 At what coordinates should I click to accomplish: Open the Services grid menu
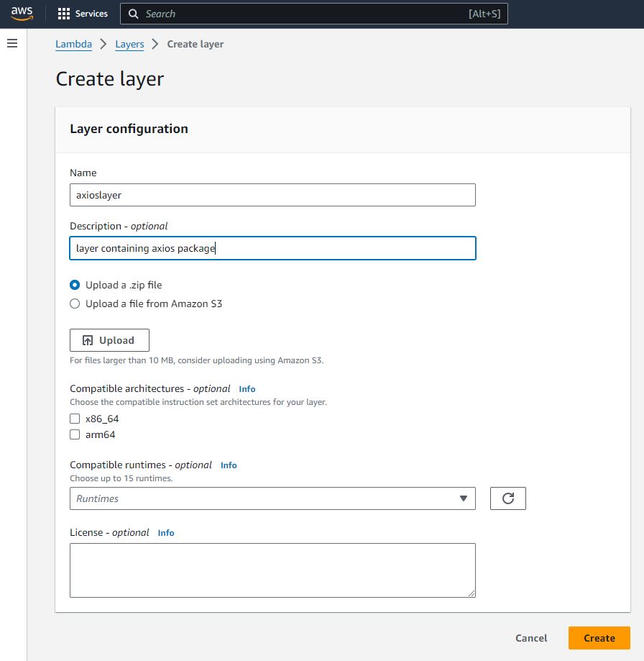83,14
